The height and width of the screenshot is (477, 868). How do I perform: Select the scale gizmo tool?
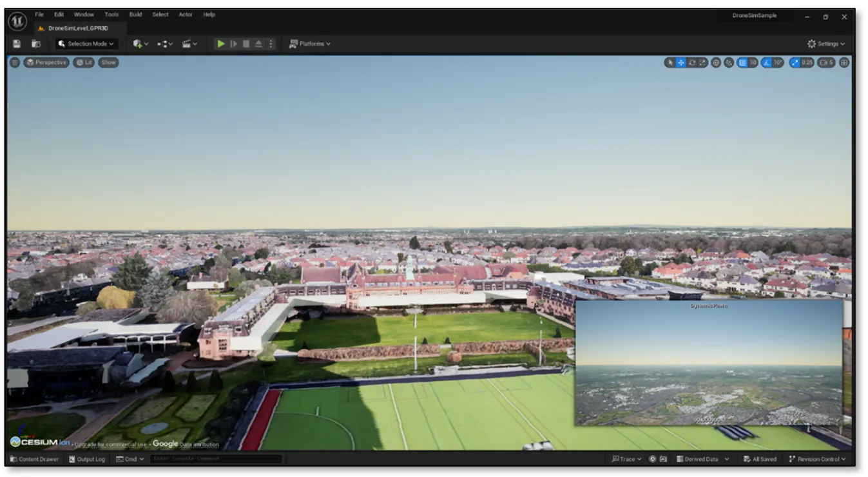pos(703,63)
